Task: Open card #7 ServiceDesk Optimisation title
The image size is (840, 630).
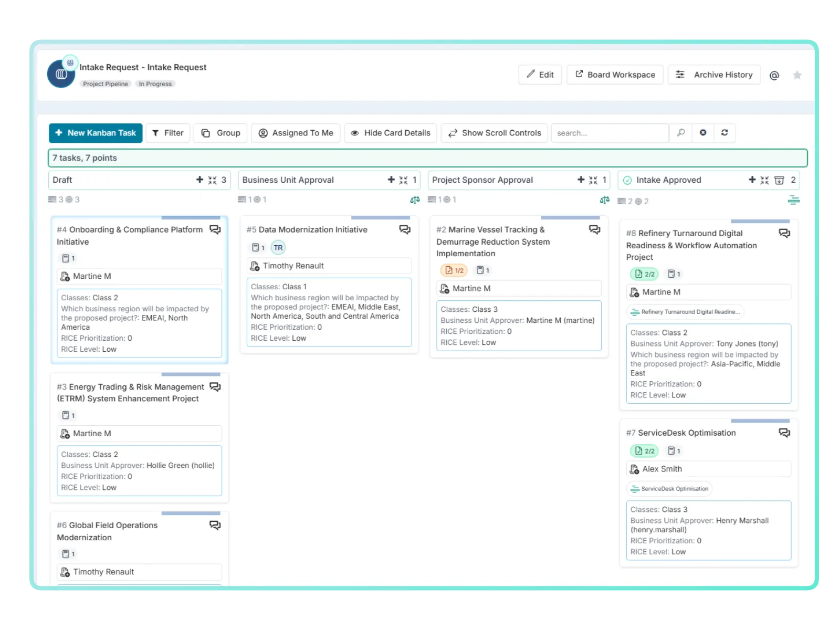Action: (x=681, y=433)
